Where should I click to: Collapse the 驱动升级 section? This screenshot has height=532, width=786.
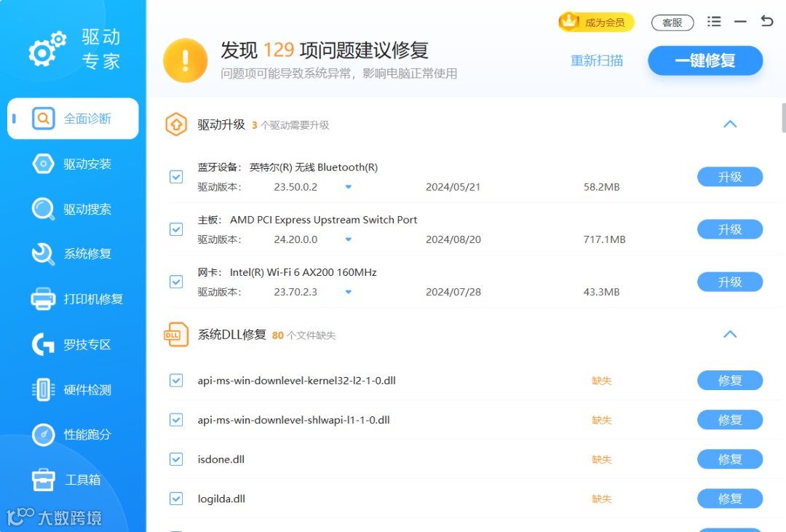[730, 124]
